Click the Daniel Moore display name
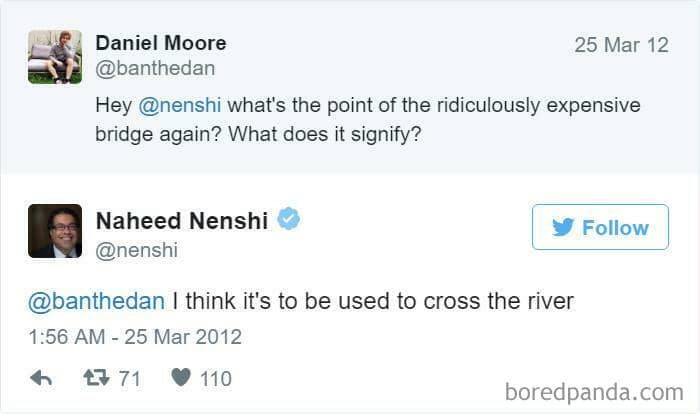Viewport: 700px width, 414px height. [161, 43]
